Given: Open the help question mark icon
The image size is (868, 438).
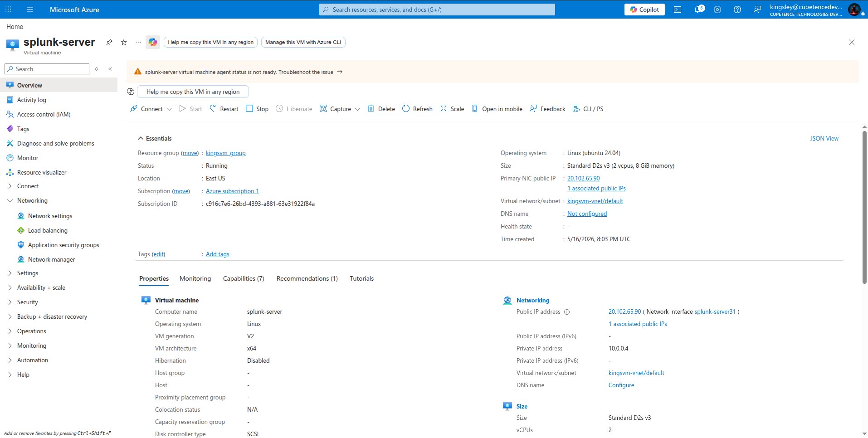Looking at the screenshot, I should 737,10.
